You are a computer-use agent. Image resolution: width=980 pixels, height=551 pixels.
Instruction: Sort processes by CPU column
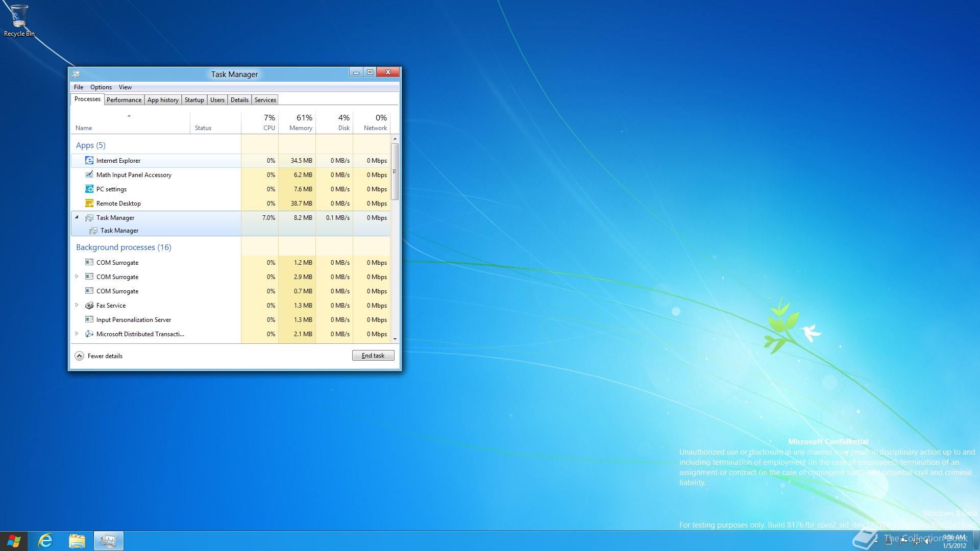[x=260, y=123]
